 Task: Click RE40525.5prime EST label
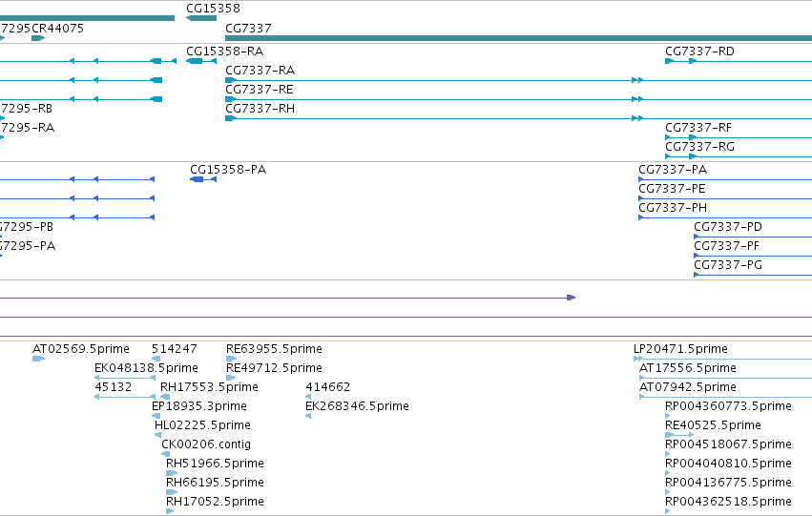click(x=713, y=425)
